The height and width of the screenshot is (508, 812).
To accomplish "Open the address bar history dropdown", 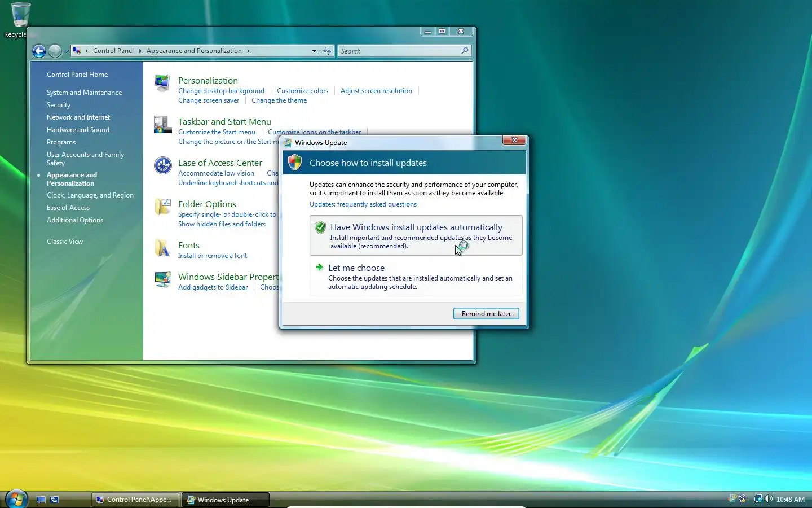I will pyautogui.click(x=314, y=51).
